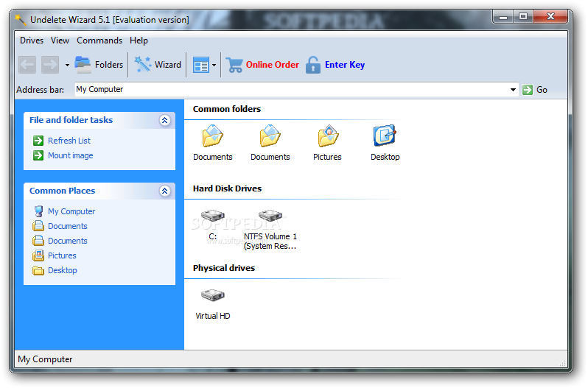Open the Help menu

coord(139,40)
